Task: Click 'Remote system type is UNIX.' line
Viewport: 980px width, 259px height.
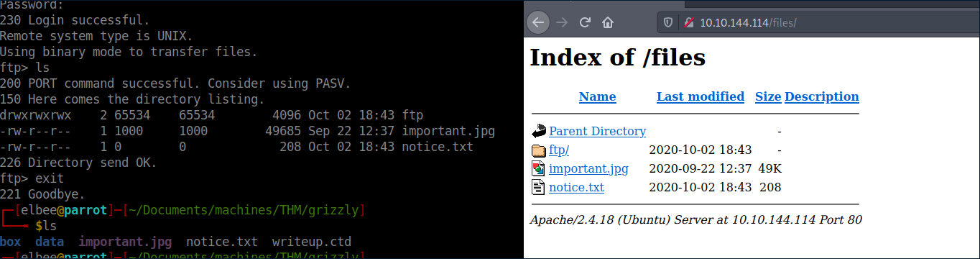Action: (96, 35)
